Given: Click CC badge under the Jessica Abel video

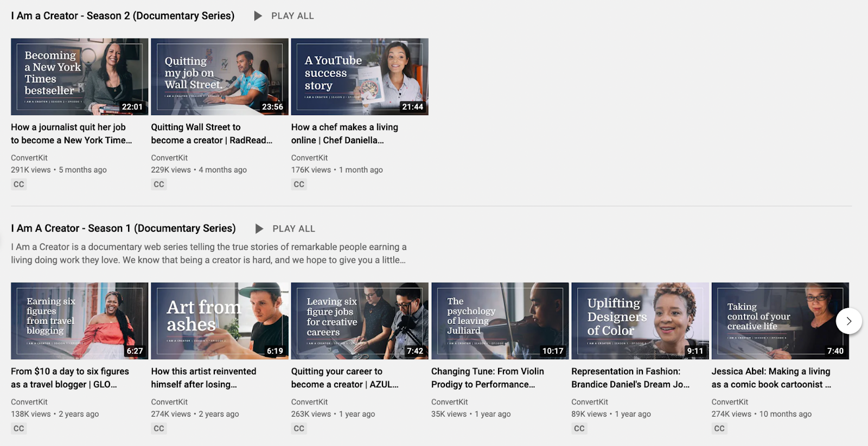Looking at the screenshot, I should click(719, 429).
